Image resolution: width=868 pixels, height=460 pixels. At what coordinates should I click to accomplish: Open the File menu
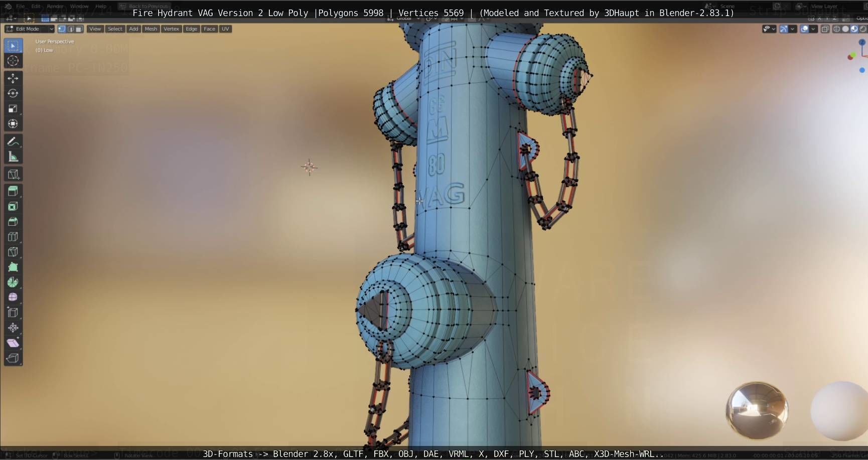21,6
